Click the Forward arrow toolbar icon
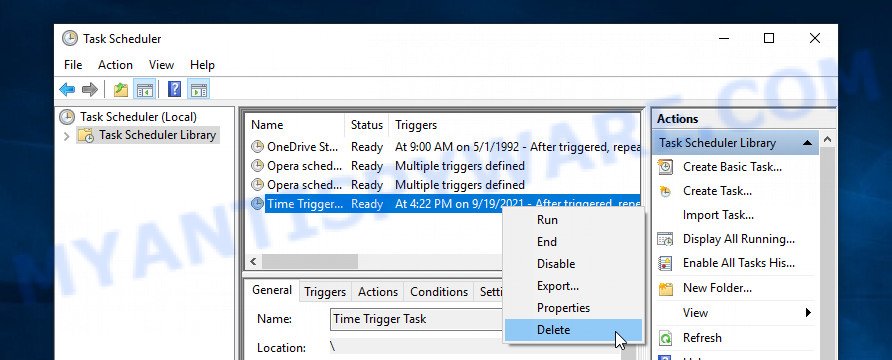This screenshot has height=360, width=892. tap(90, 89)
